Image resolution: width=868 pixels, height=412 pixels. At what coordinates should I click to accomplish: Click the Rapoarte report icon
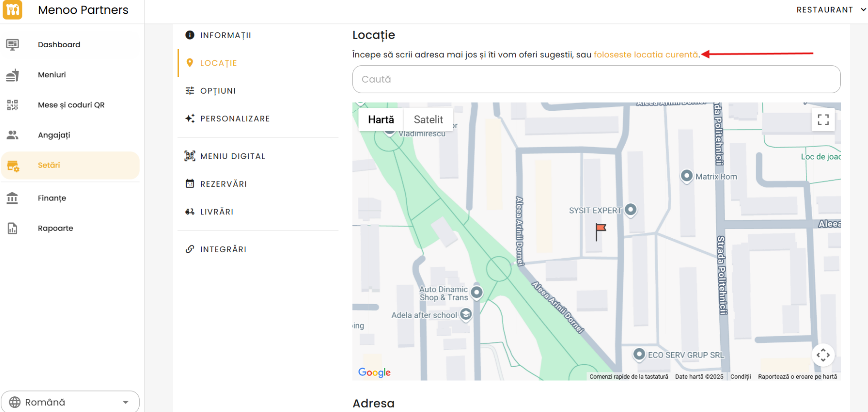(x=12, y=228)
